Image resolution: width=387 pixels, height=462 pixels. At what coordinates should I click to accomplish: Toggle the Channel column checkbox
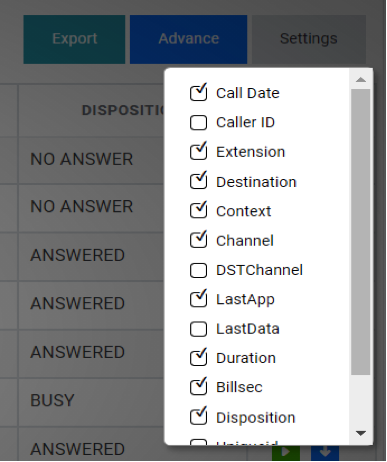[198, 240]
